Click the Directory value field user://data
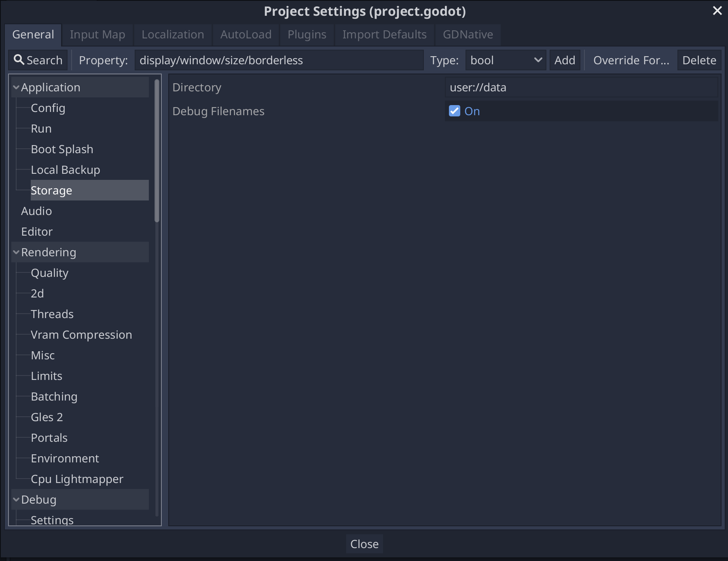The image size is (728, 561). click(x=582, y=87)
